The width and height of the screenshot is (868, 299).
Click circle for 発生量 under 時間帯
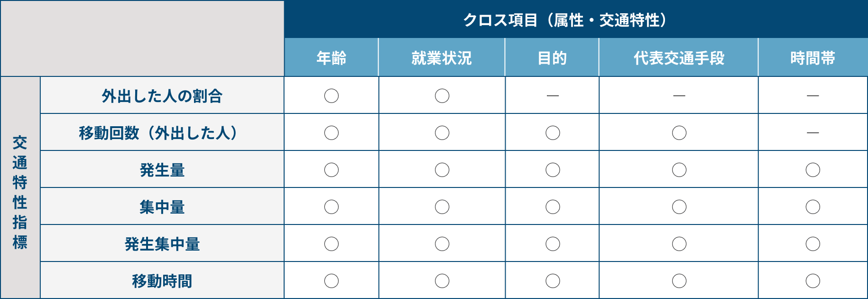coord(813,170)
